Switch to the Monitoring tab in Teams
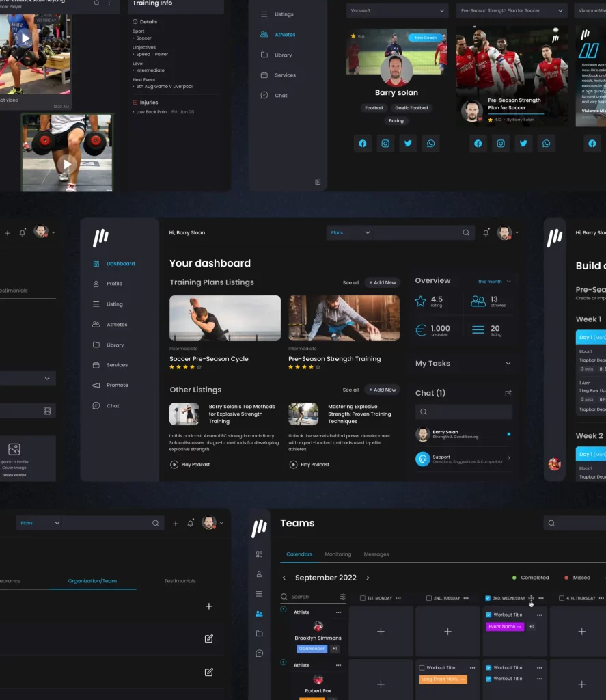Image resolution: width=606 pixels, height=700 pixels. (338, 554)
